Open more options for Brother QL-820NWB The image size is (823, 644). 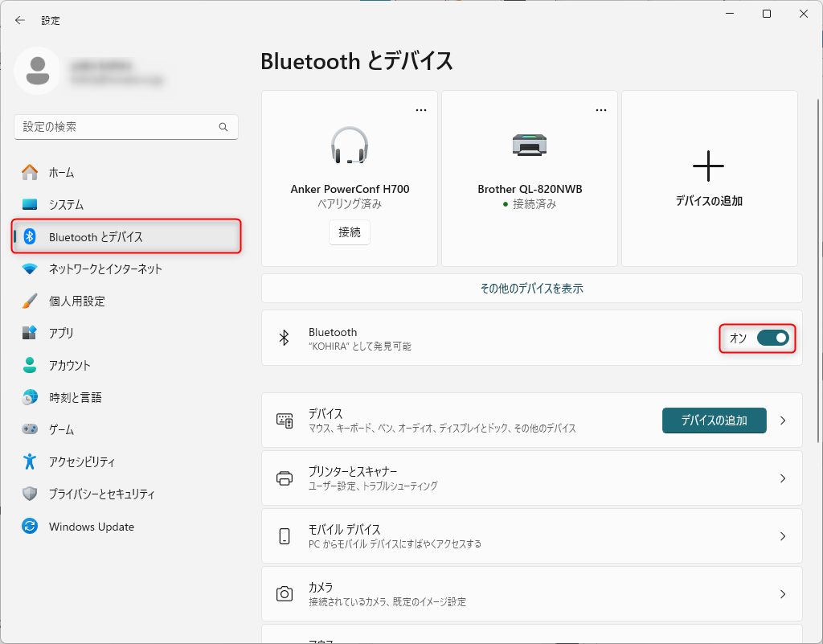click(x=601, y=110)
